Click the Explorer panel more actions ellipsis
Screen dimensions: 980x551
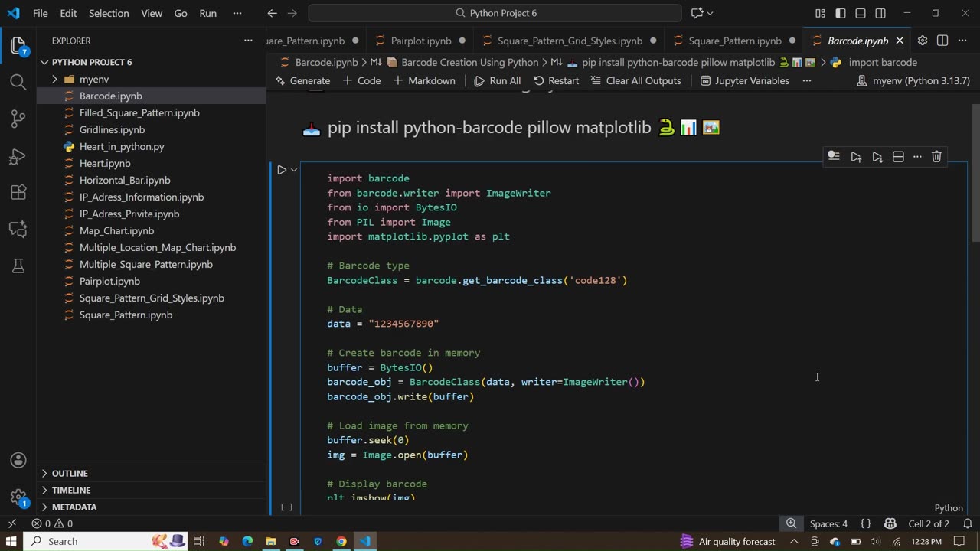(x=248, y=41)
